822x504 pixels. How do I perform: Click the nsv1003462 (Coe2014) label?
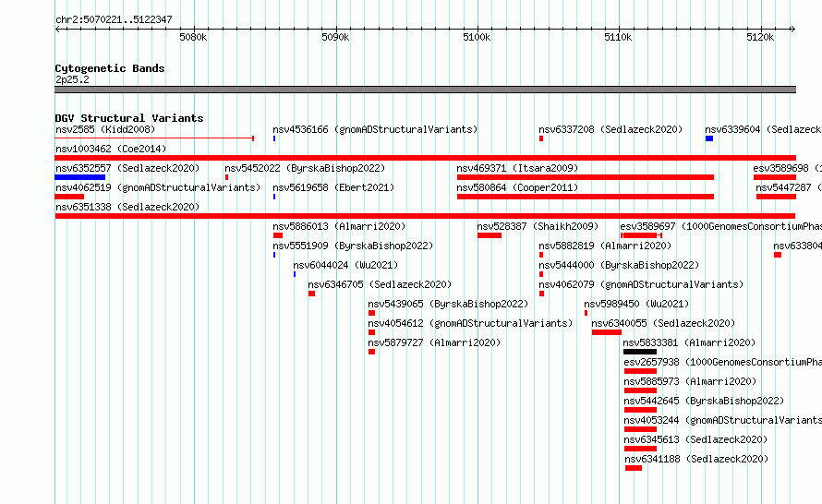pos(111,149)
